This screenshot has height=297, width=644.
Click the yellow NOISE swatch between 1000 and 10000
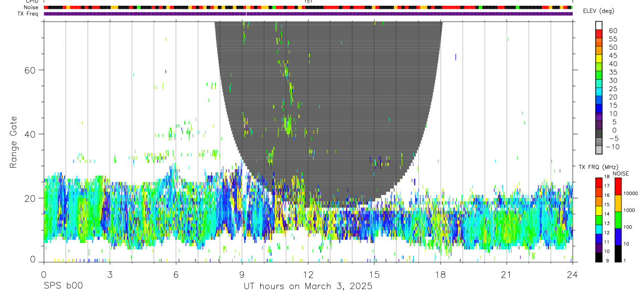[618, 203]
